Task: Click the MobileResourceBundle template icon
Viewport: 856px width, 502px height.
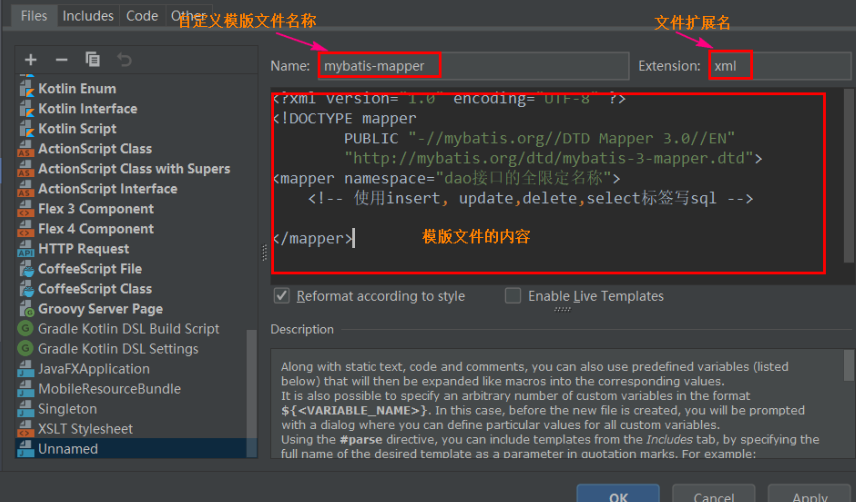Action: pos(26,389)
